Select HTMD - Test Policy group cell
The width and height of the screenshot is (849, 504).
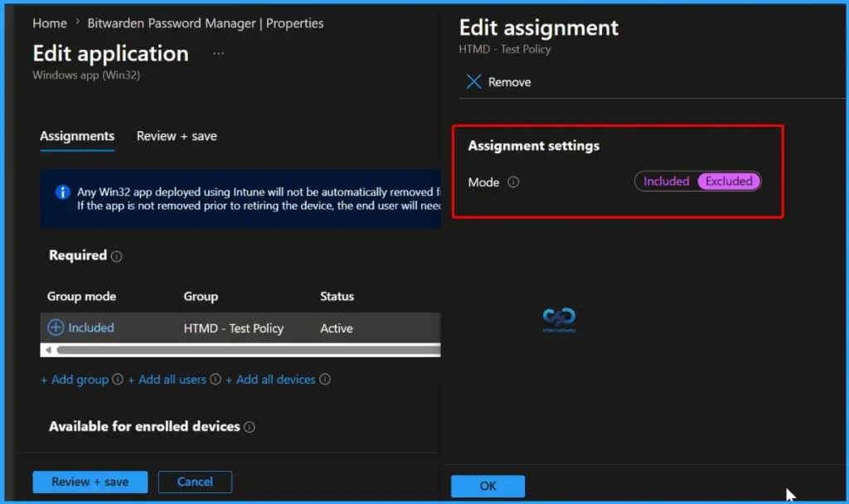233,328
